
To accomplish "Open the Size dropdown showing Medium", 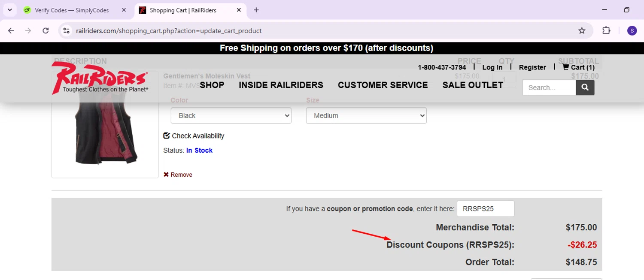I will click(366, 115).
